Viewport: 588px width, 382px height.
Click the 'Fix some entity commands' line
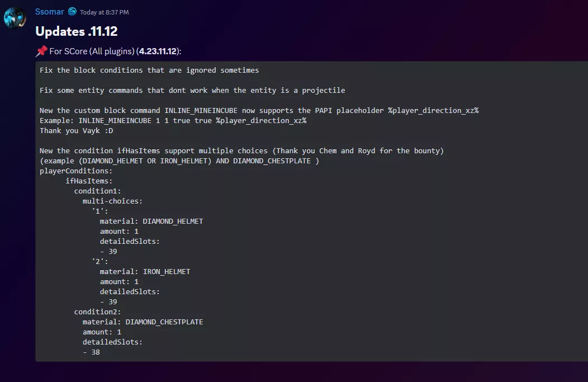(192, 91)
